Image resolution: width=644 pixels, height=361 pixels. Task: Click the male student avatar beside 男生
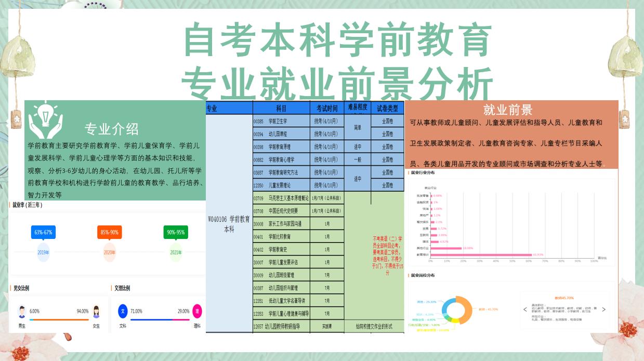pos(21,311)
